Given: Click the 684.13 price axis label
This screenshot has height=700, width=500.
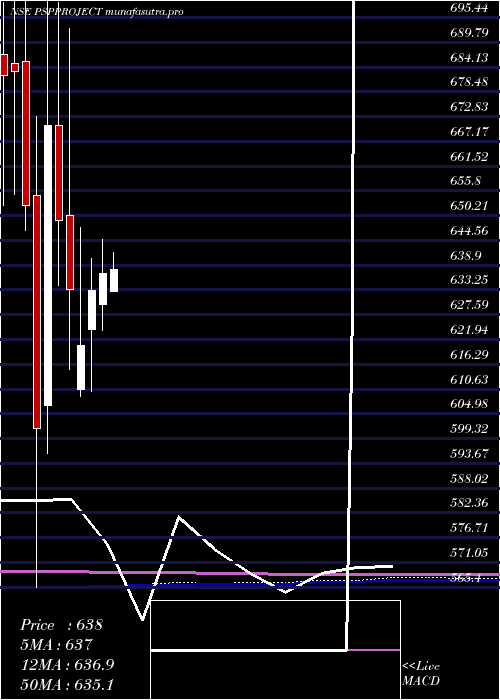Looking at the screenshot, I should pos(468,58).
